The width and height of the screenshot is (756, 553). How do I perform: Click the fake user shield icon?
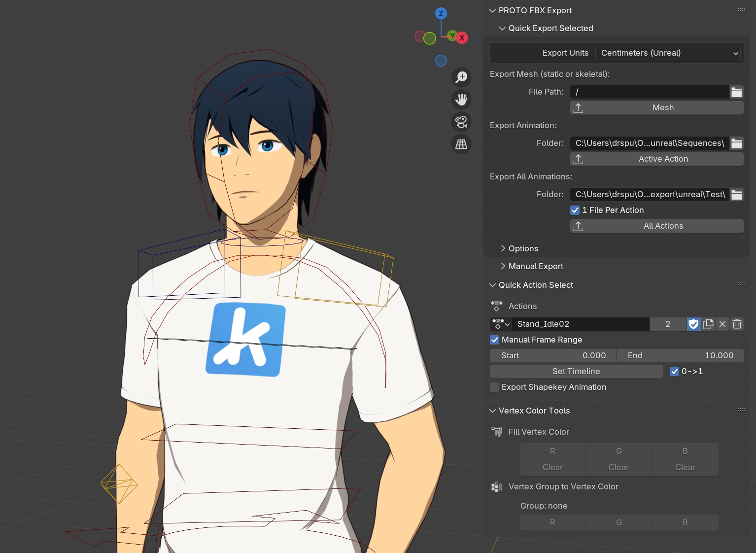coord(693,324)
